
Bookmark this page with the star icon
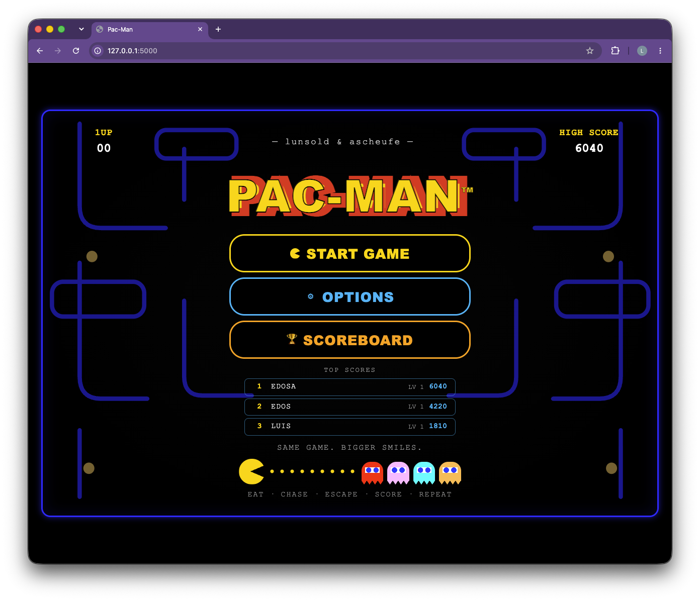pyautogui.click(x=590, y=51)
